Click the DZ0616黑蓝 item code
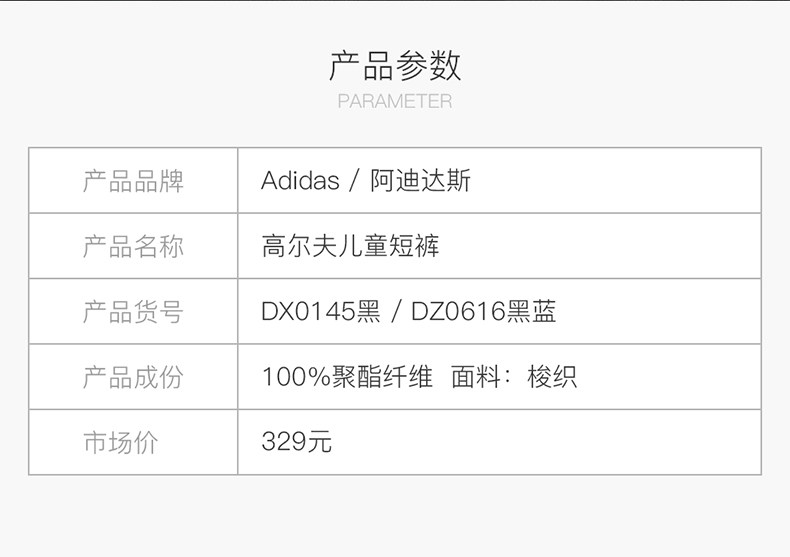Screen dimensions: 790x557 click(x=484, y=312)
